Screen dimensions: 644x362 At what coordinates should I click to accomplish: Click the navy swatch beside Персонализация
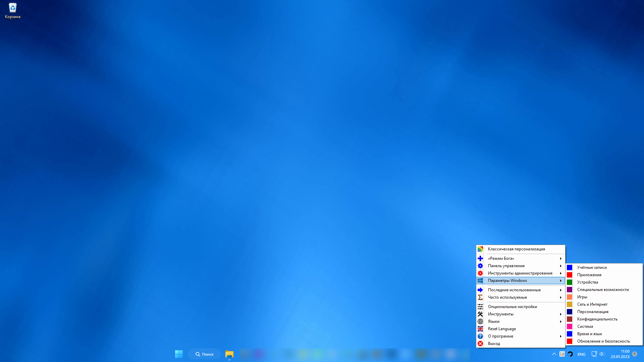pyautogui.click(x=570, y=312)
